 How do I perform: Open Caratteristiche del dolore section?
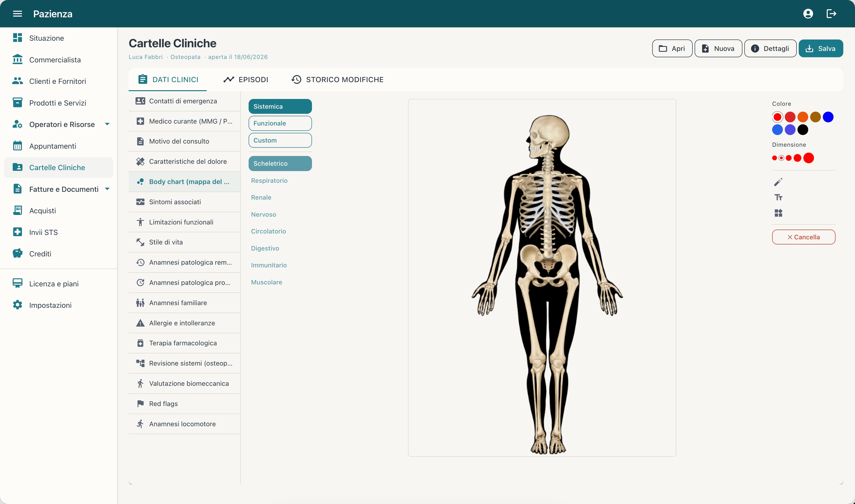tap(184, 161)
